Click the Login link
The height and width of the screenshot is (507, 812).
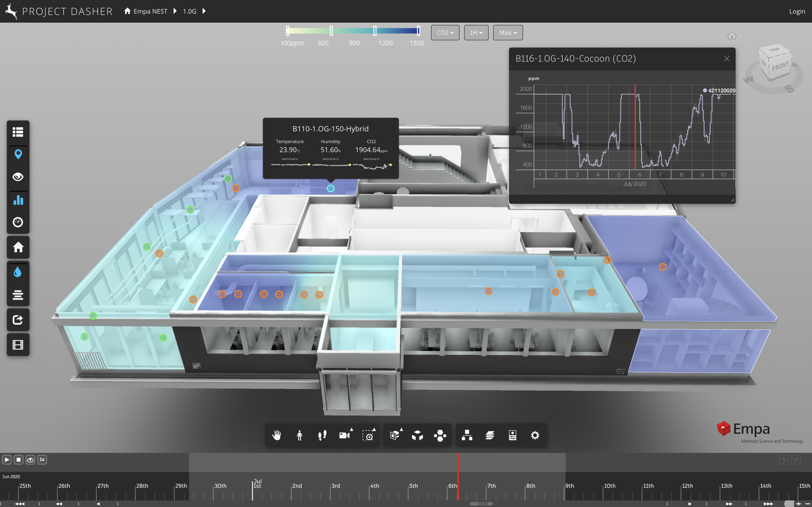coord(797,11)
